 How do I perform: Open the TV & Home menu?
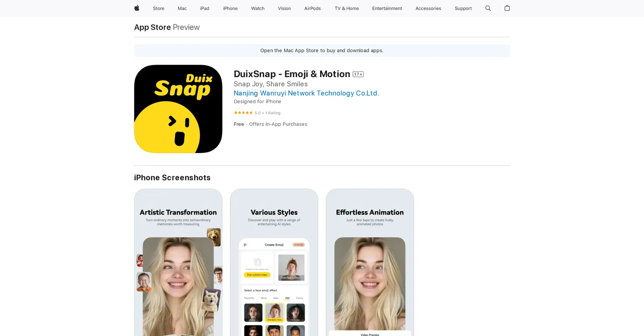[x=347, y=8]
